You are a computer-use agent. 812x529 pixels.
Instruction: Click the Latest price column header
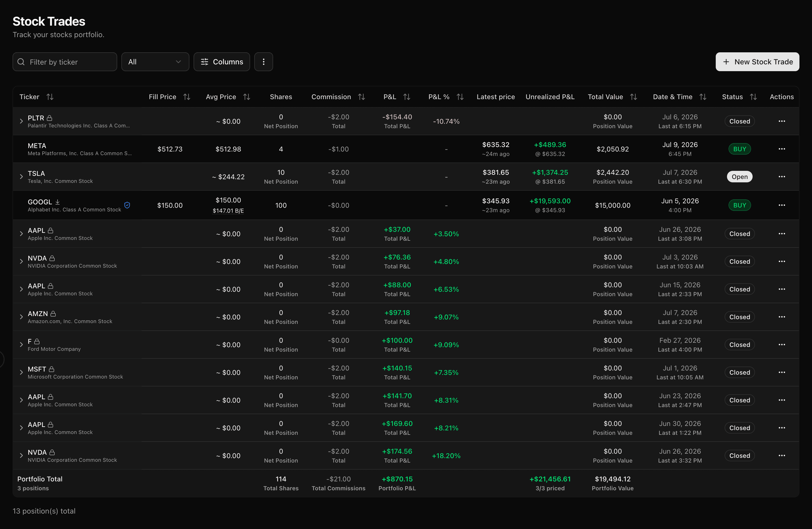tap(495, 97)
